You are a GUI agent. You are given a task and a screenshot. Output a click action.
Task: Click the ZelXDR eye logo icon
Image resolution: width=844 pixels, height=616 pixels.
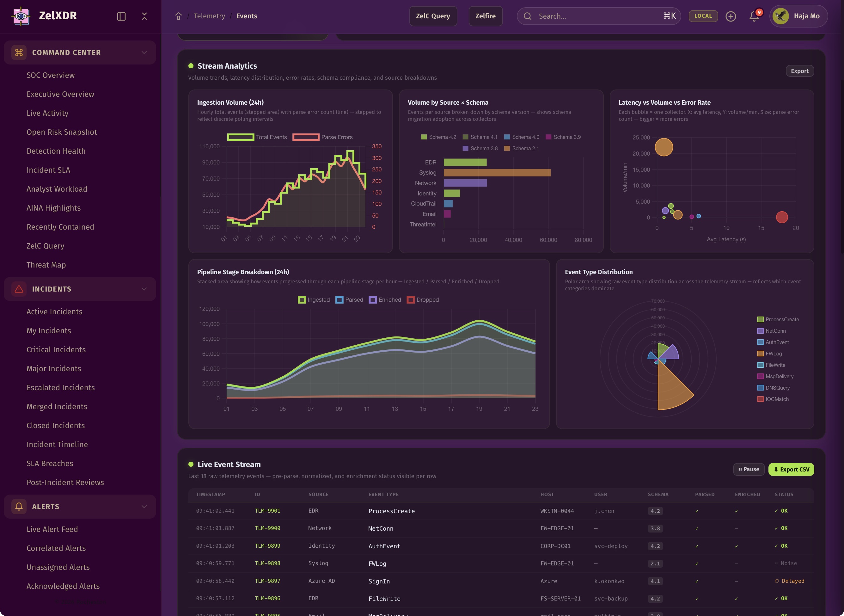pos(21,16)
